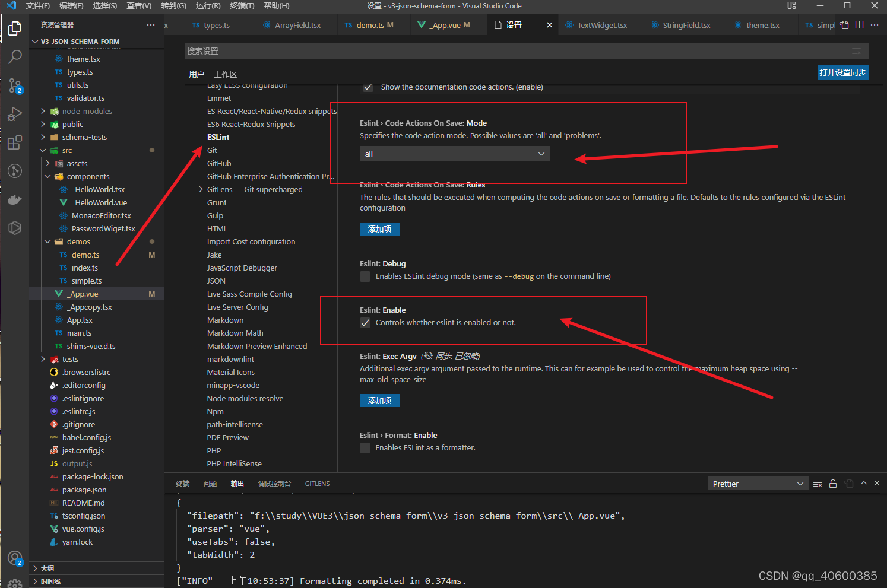Collapse the panel with the chevron icon
The image size is (887, 588).
click(x=864, y=483)
